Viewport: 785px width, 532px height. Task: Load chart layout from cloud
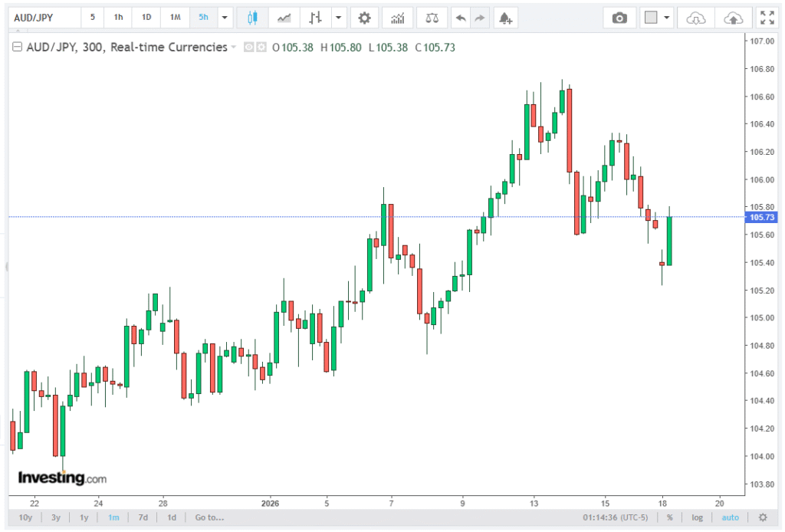click(x=695, y=18)
